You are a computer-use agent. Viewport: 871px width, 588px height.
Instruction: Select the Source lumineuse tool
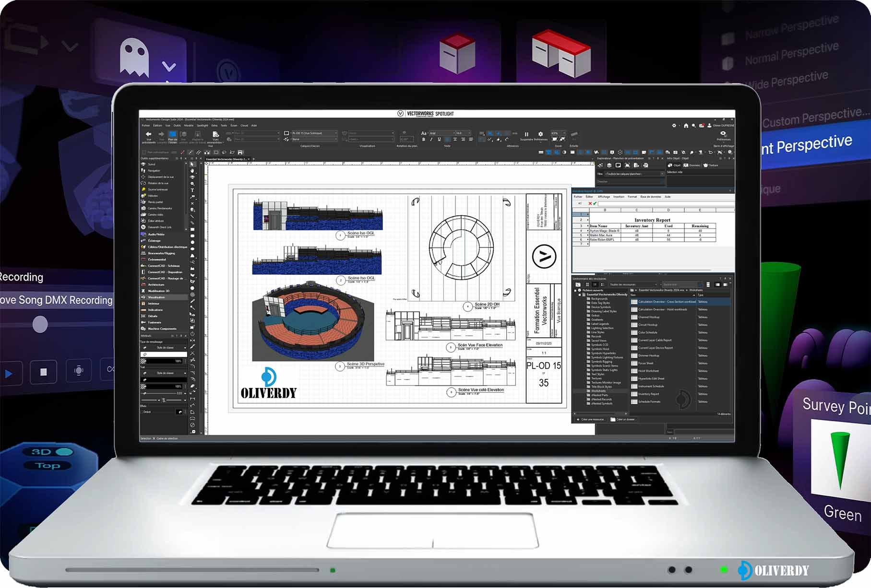[x=156, y=189]
